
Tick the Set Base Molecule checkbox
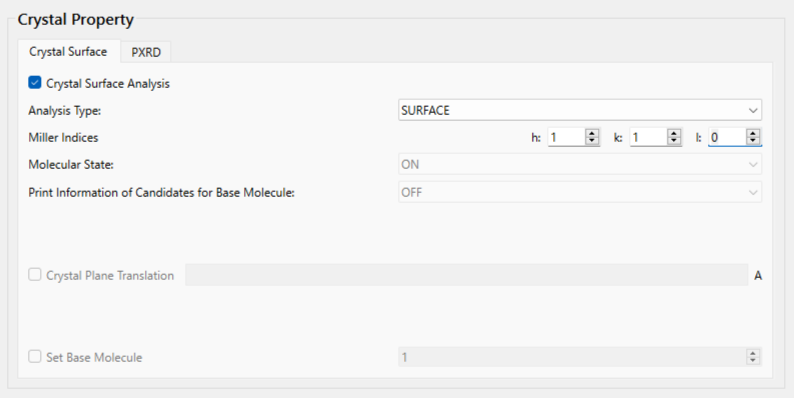(x=34, y=356)
